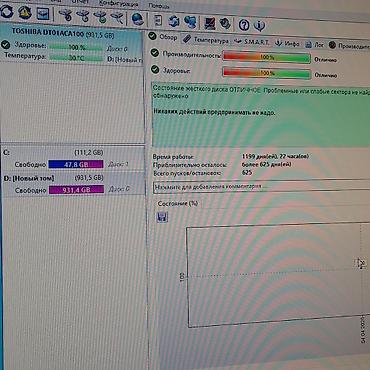Click the 'Диск 0' label beside Здоровье
This screenshot has width=370, height=370.
[117, 49]
